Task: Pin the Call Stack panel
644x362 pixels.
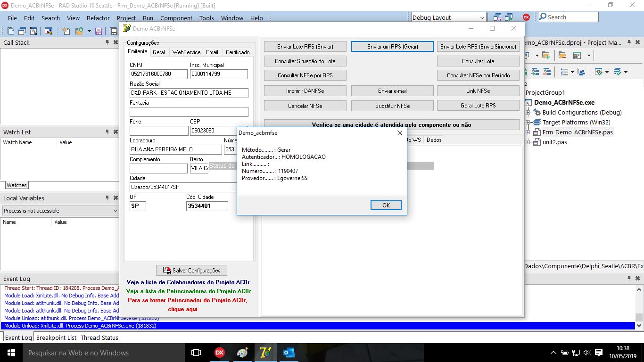Action: (x=107, y=42)
